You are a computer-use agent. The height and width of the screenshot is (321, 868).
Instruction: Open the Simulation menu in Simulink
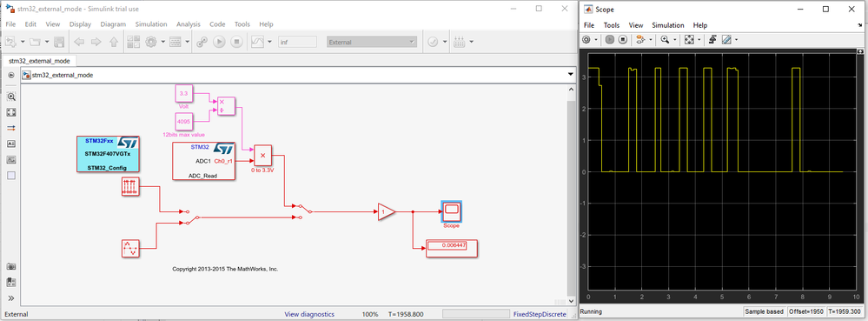151,24
